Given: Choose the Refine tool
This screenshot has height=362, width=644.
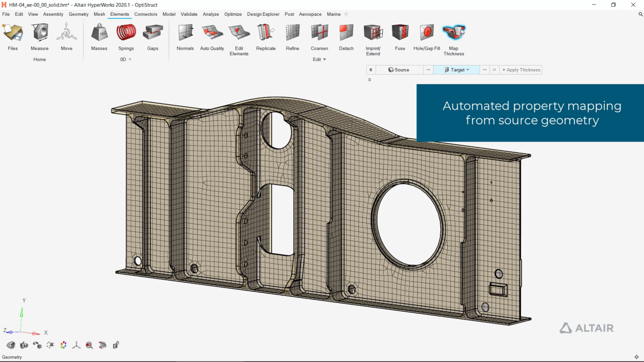Looking at the screenshot, I should point(293,37).
